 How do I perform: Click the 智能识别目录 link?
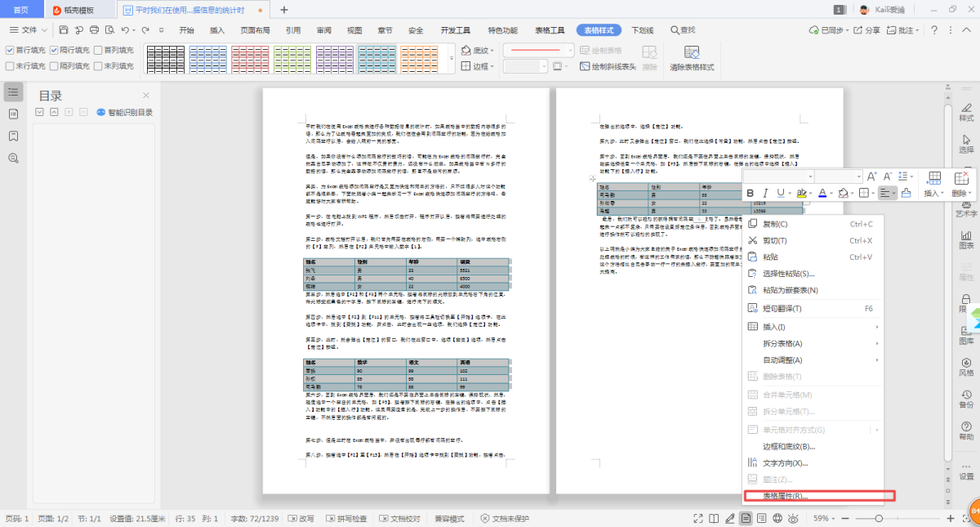point(129,113)
